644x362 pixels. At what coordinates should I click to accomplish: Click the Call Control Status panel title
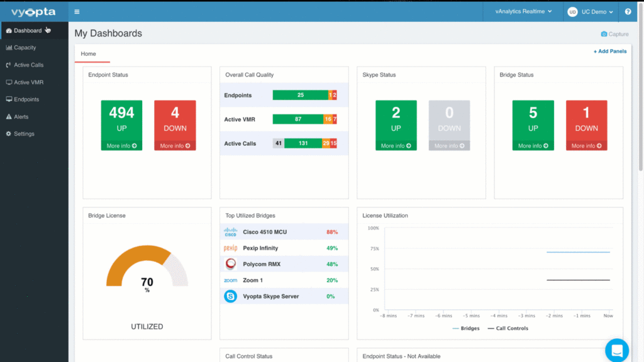coord(249,356)
